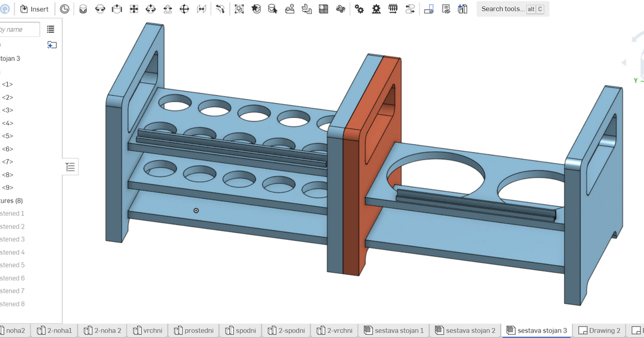Open the Revolute mate tool

[101, 9]
